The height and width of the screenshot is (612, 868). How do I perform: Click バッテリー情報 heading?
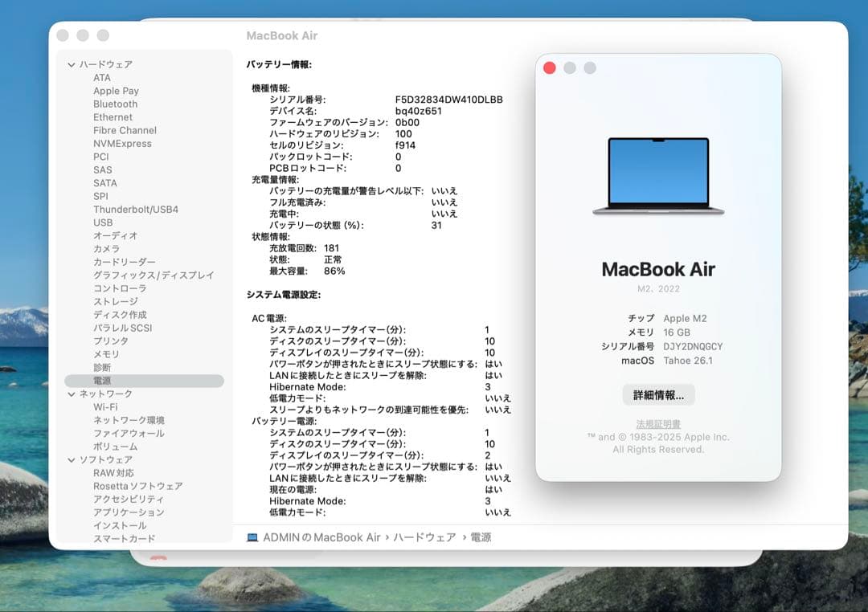pyautogui.click(x=279, y=65)
